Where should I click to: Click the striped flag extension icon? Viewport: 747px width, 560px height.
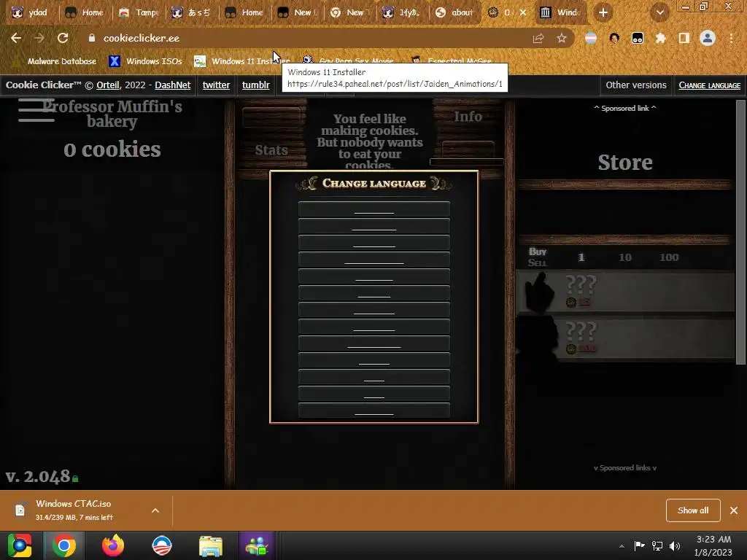pos(591,39)
